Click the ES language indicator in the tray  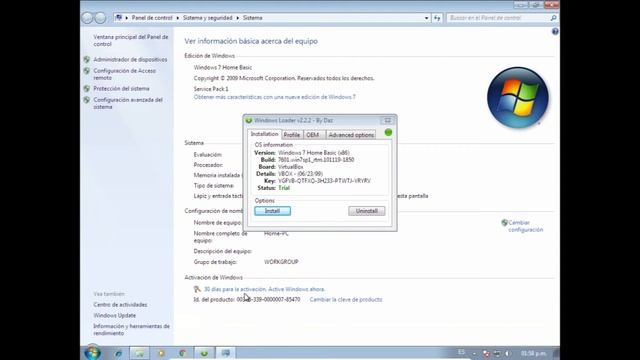461,352
